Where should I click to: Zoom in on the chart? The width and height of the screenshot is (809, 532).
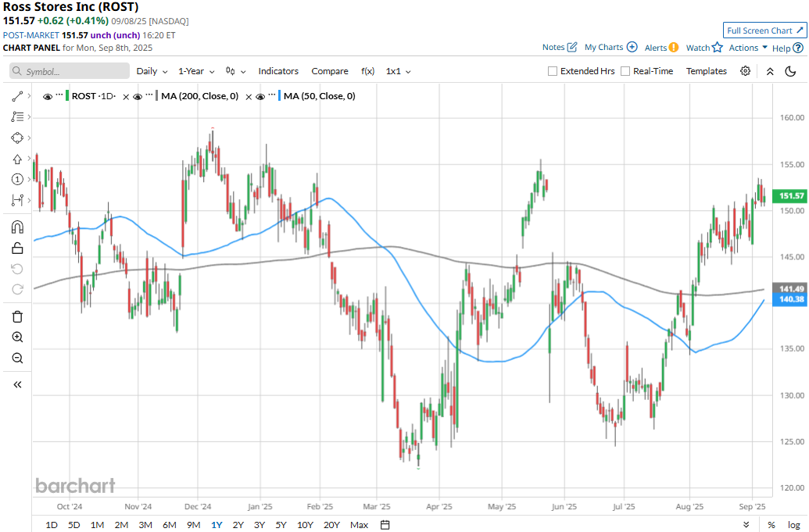pos(17,337)
